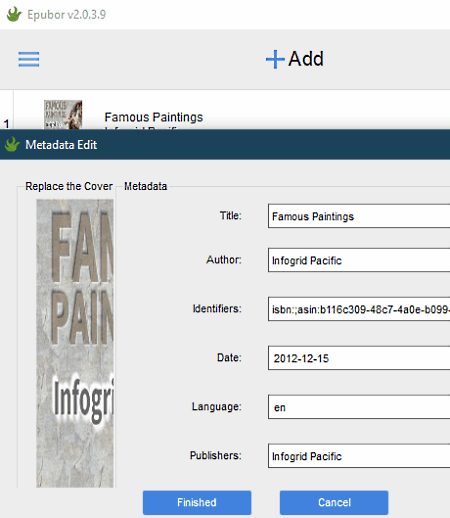
Task: Click into the Author input field
Action: coord(359,260)
